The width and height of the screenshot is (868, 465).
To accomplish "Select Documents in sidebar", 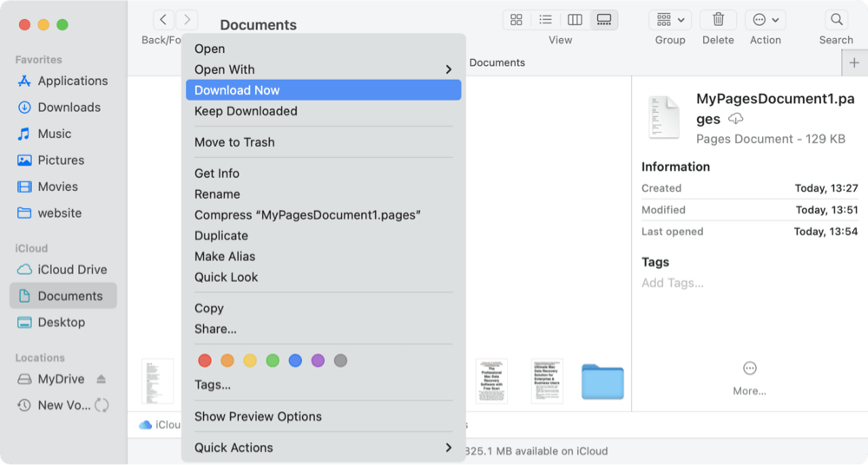I will pos(63,296).
